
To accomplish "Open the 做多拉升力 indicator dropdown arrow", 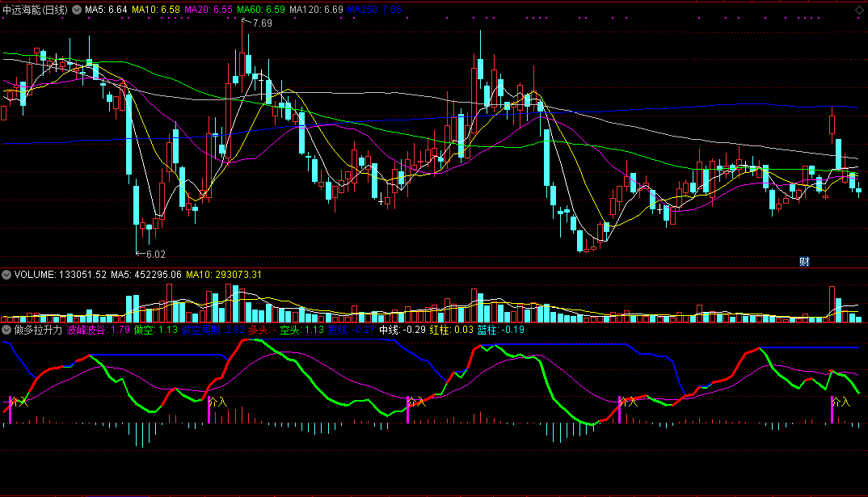I will 6,330.
